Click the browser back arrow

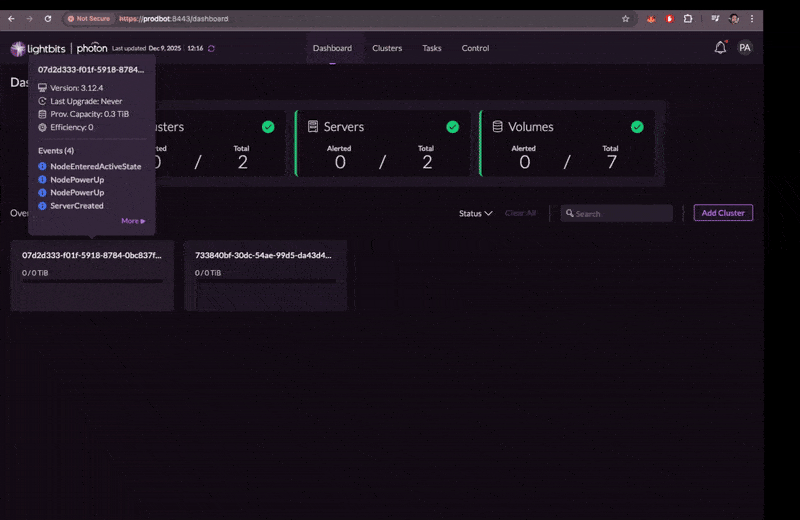click(11, 19)
